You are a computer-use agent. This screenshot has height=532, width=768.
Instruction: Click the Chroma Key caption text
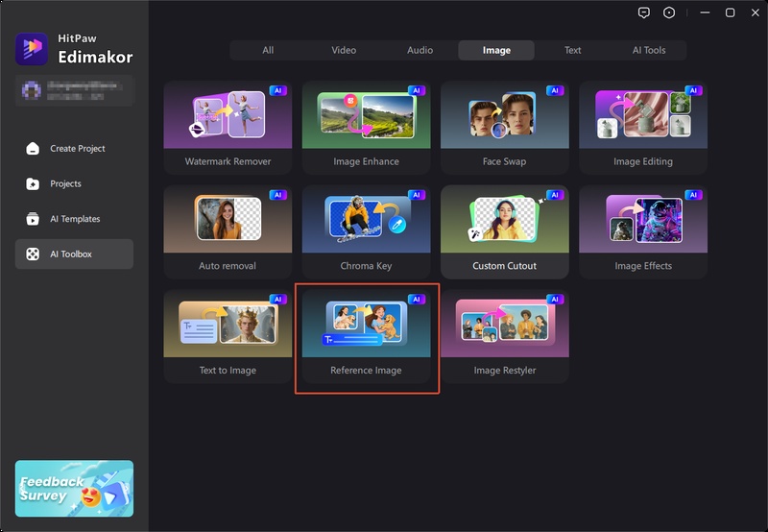pyautogui.click(x=366, y=266)
